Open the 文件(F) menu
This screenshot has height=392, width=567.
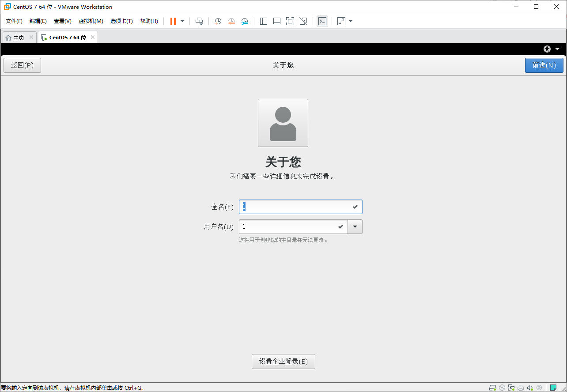[x=14, y=21]
